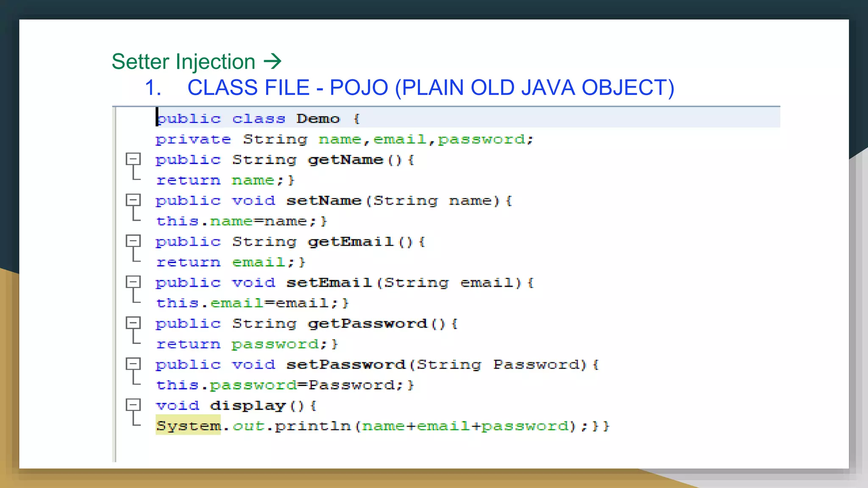
Task: Click the highlighted 'System' word
Action: [188, 426]
